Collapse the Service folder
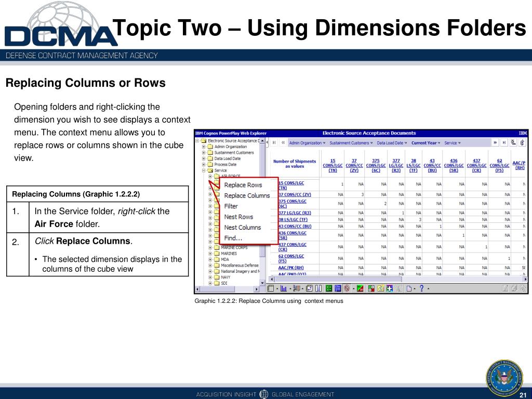This screenshot has width=532, height=399. click(x=204, y=170)
